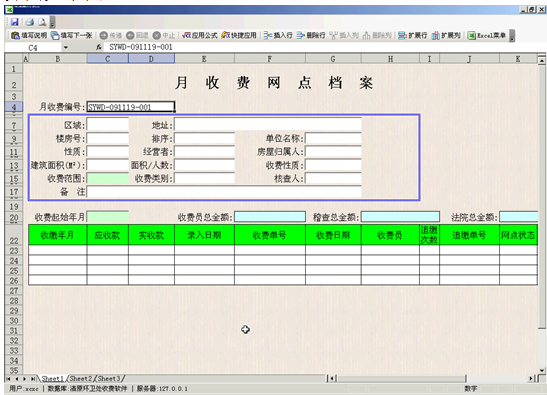
Task: Click the 中止 abort button
Action: click(x=164, y=35)
